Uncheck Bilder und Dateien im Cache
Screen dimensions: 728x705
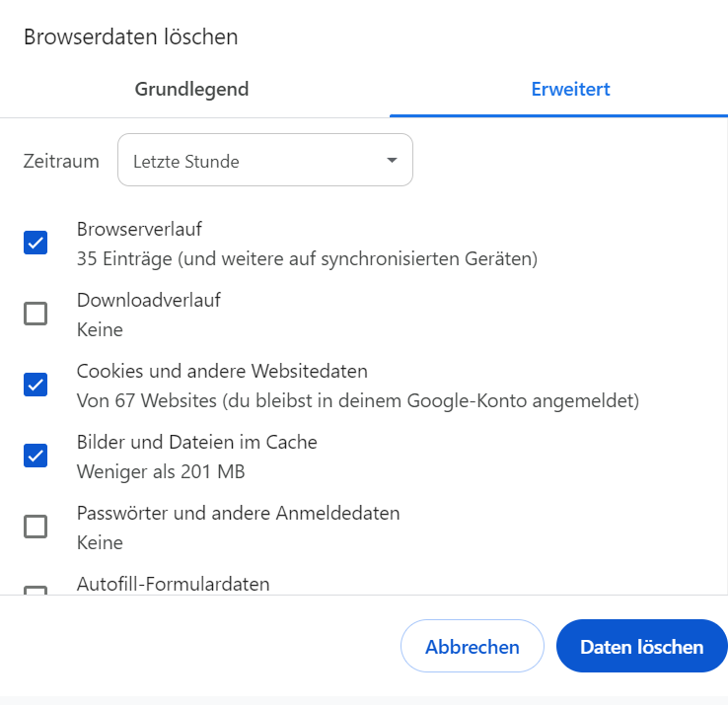click(x=36, y=456)
